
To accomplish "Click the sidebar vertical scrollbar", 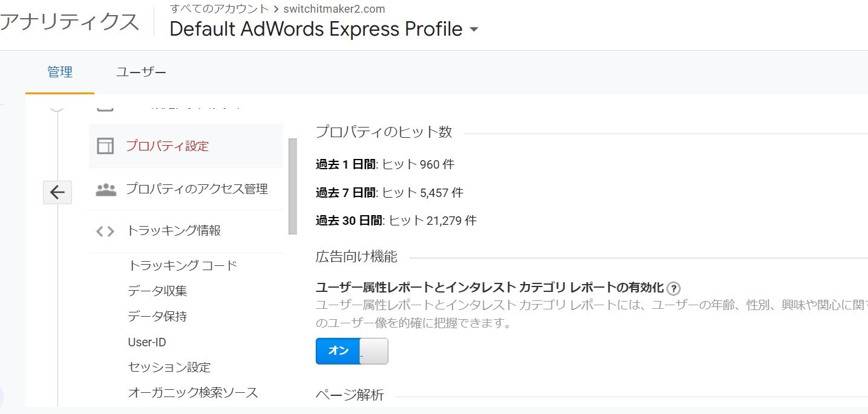I will pyautogui.click(x=293, y=186).
